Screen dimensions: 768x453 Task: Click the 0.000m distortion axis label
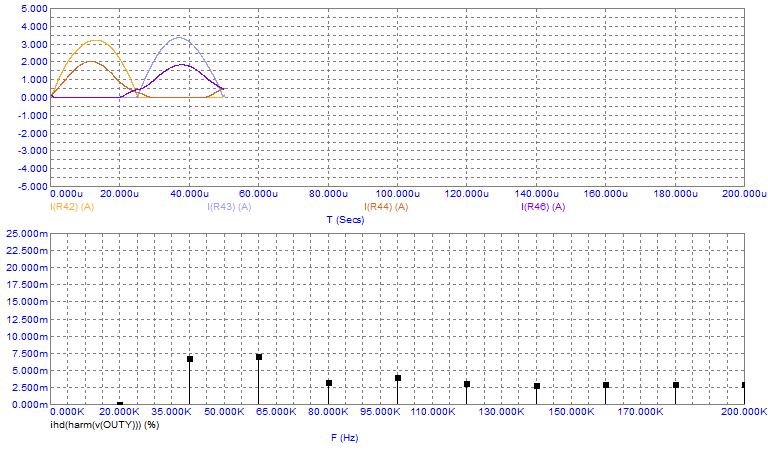[29, 405]
